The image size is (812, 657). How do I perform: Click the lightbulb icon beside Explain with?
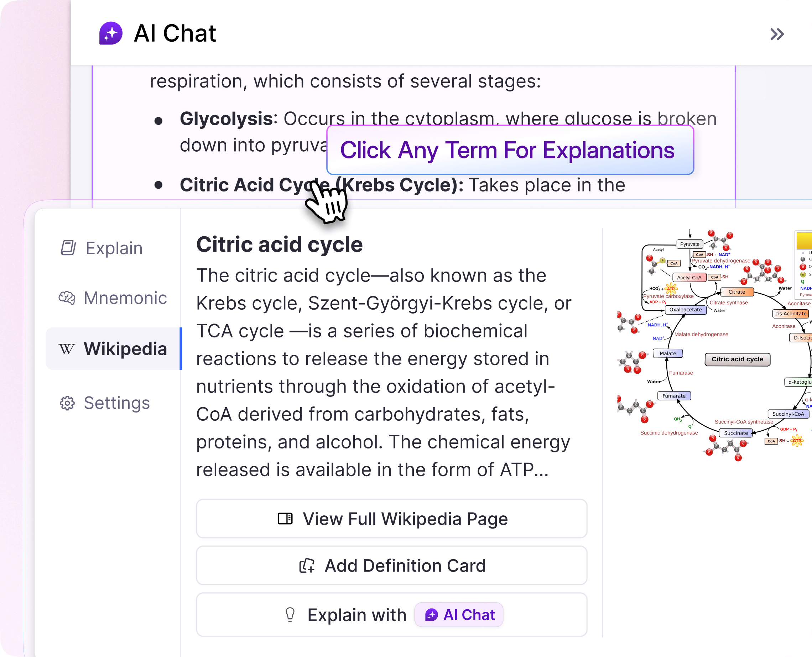pos(290,615)
